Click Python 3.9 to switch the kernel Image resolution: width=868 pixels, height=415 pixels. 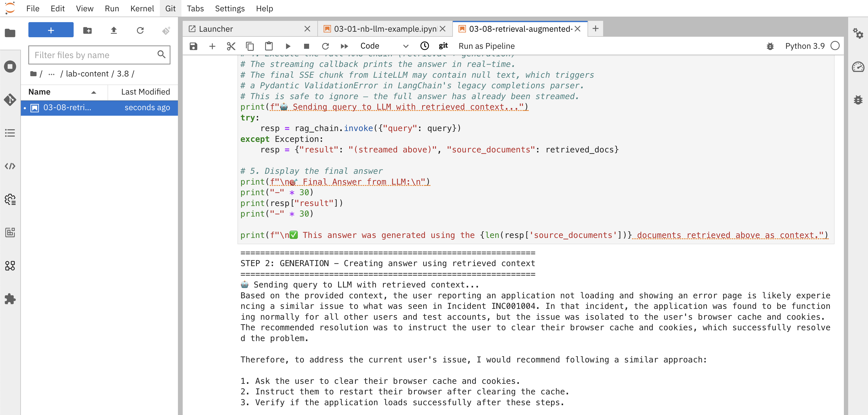(805, 46)
